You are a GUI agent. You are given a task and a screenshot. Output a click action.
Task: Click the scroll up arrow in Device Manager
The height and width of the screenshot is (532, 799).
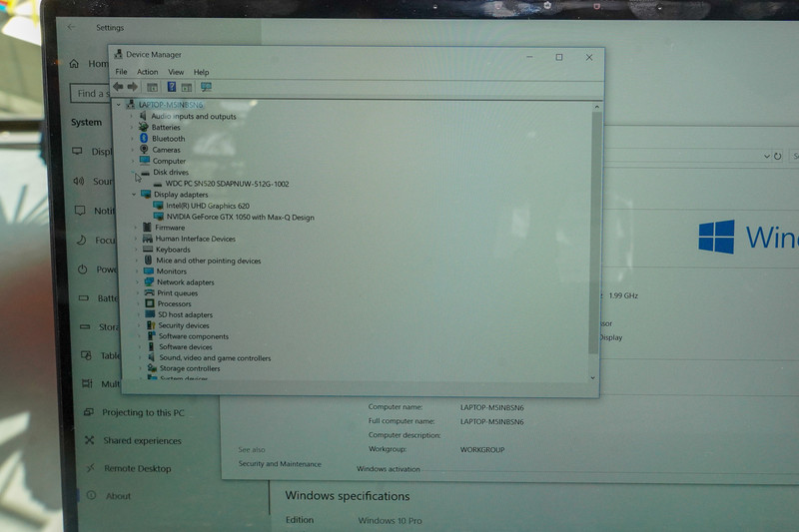596,107
